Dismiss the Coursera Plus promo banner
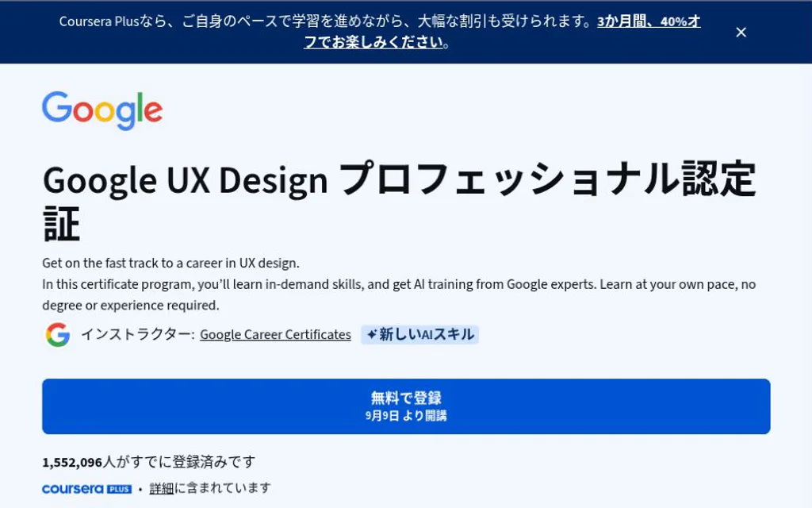 [x=741, y=32]
